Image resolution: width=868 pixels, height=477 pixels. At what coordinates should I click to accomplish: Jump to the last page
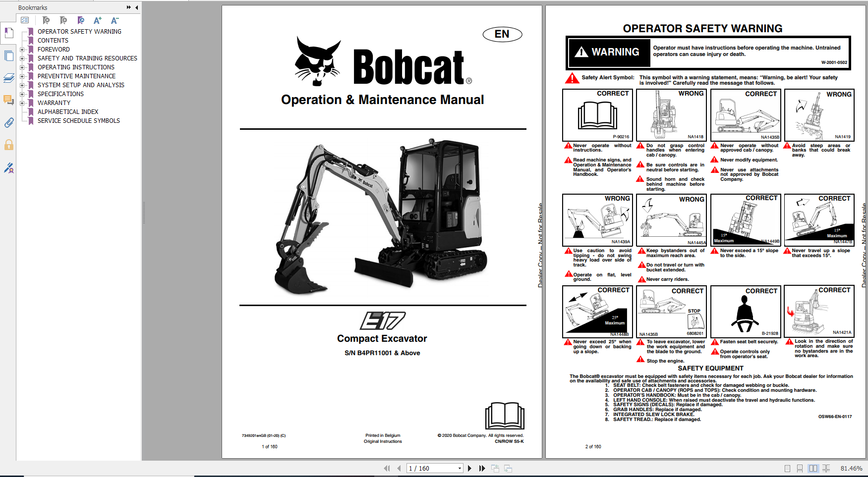(482, 468)
